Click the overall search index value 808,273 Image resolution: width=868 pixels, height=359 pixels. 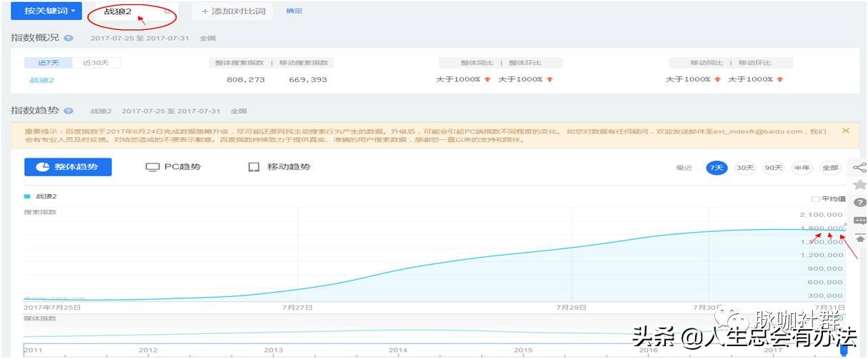point(246,79)
